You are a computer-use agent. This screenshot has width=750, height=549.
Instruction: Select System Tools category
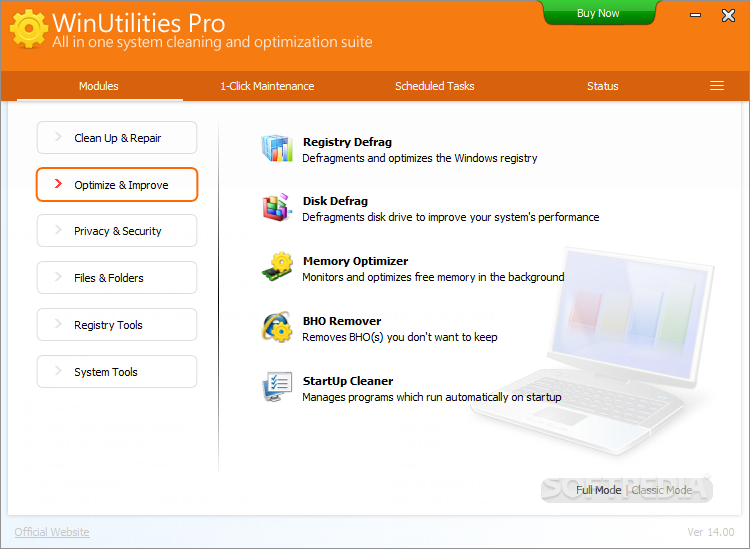117,372
